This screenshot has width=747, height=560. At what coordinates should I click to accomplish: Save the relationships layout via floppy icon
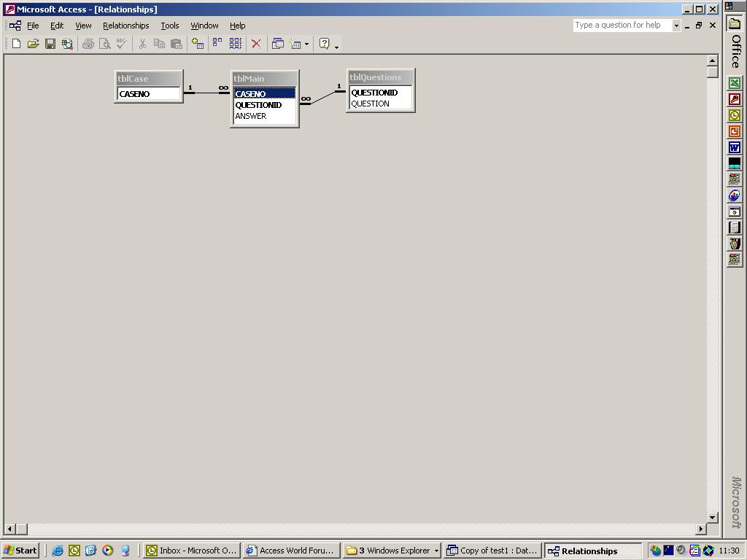[x=50, y=44]
